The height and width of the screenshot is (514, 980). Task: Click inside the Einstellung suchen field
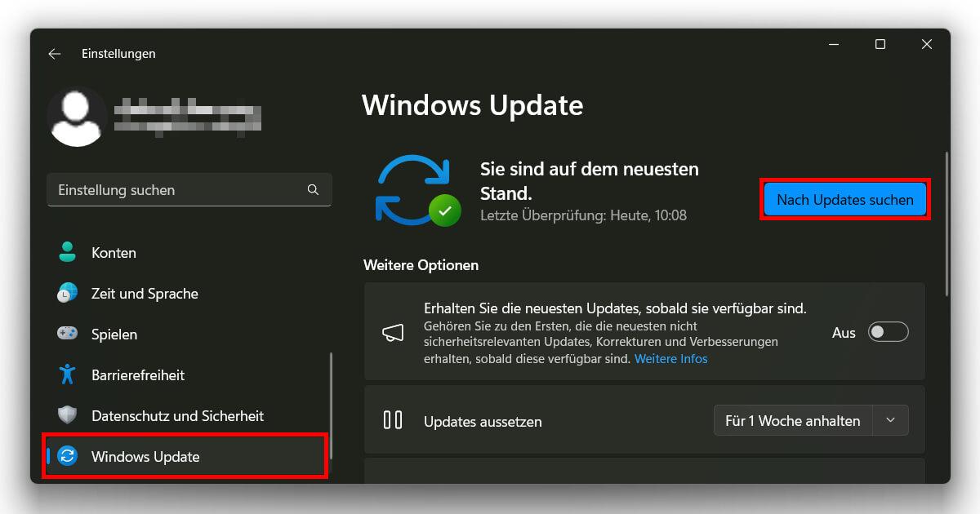point(163,189)
